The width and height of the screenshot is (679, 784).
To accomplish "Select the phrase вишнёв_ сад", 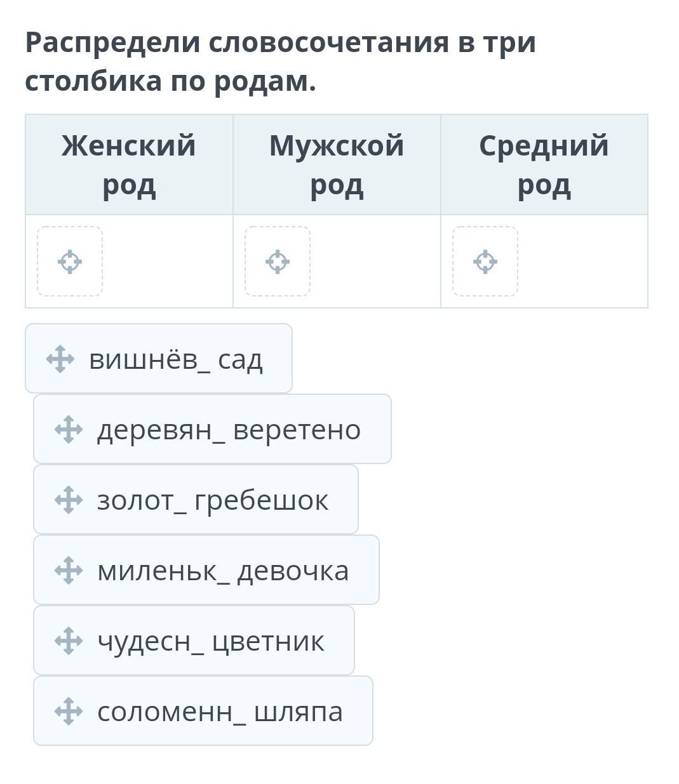I will click(176, 360).
